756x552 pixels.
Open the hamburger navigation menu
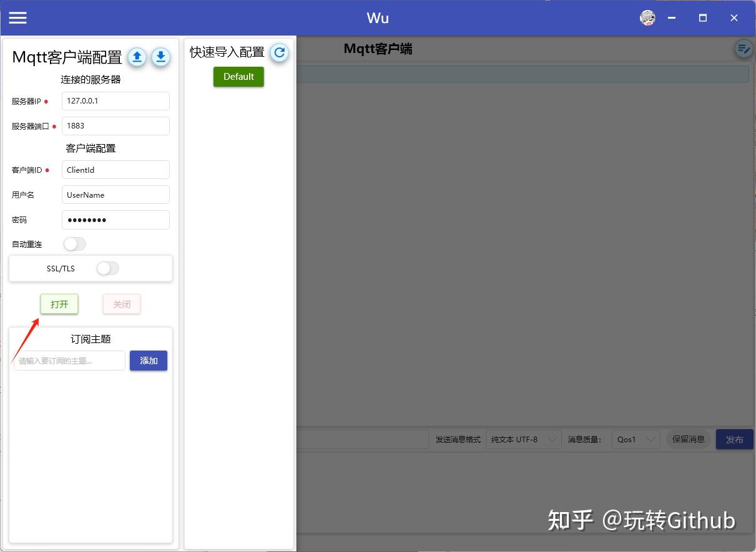[x=17, y=17]
